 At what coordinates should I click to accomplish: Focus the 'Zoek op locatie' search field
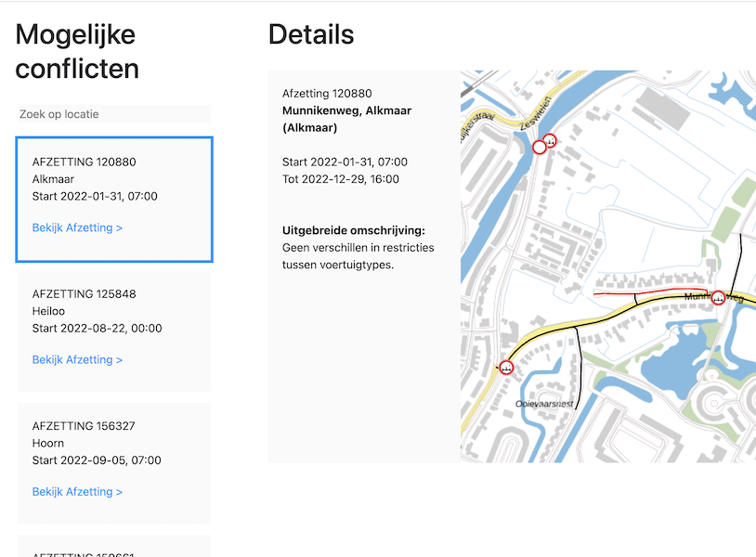[113, 114]
